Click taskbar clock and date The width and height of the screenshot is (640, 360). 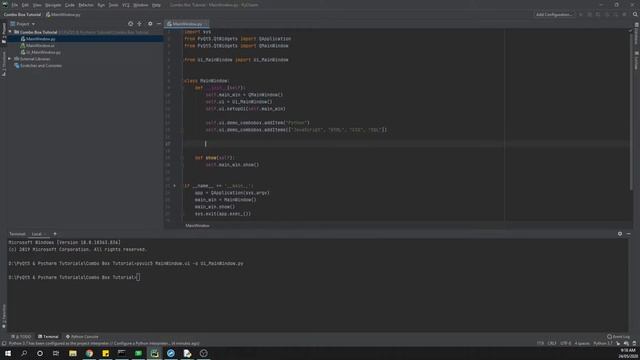click(628, 353)
